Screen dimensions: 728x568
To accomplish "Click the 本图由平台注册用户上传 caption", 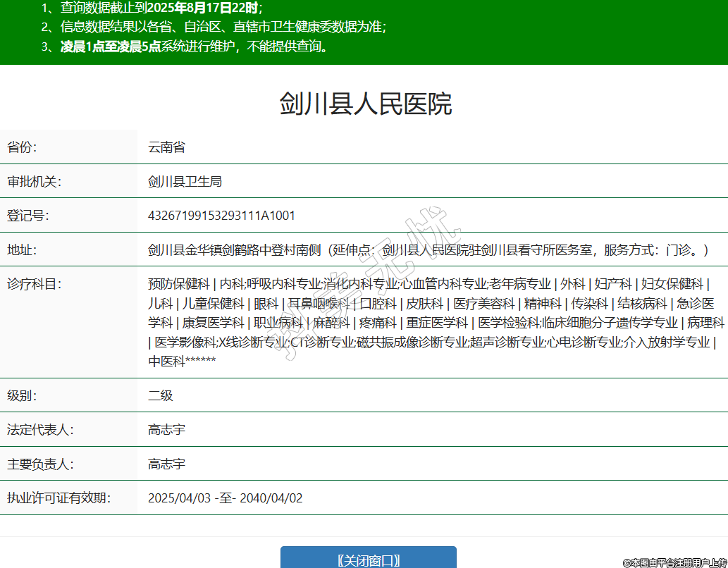I will 674,562.
